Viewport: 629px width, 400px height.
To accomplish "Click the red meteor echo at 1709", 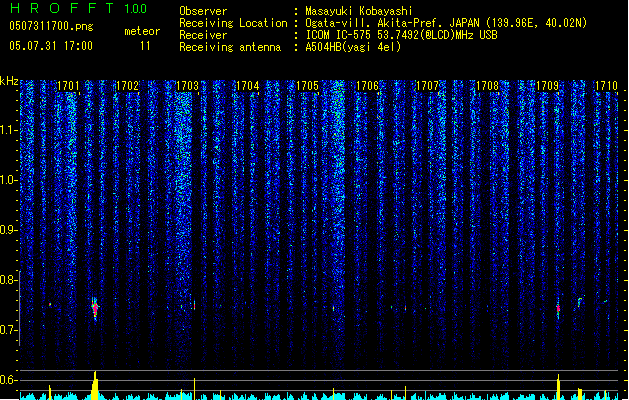I will [x=558, y=309].
